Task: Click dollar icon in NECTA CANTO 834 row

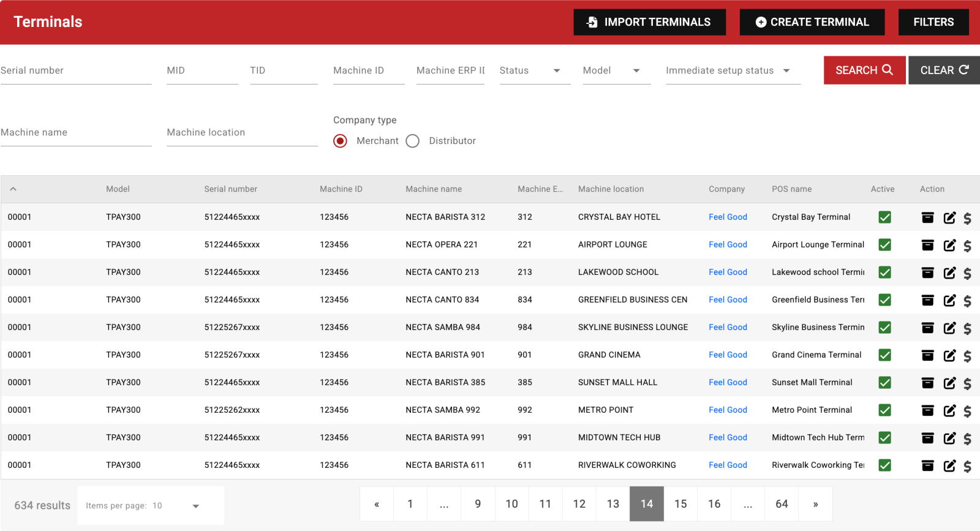Action: pyautogui.click(x=967, y=301)
